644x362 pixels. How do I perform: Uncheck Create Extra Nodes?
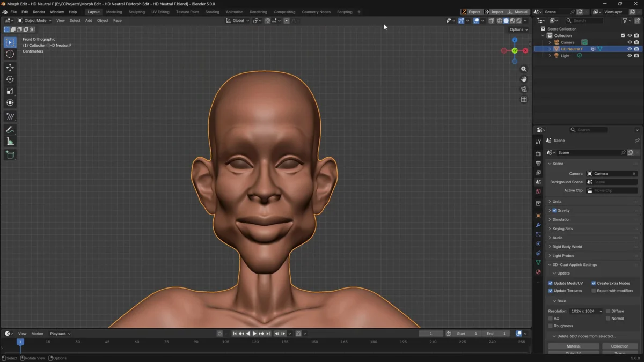coord(594,283)
